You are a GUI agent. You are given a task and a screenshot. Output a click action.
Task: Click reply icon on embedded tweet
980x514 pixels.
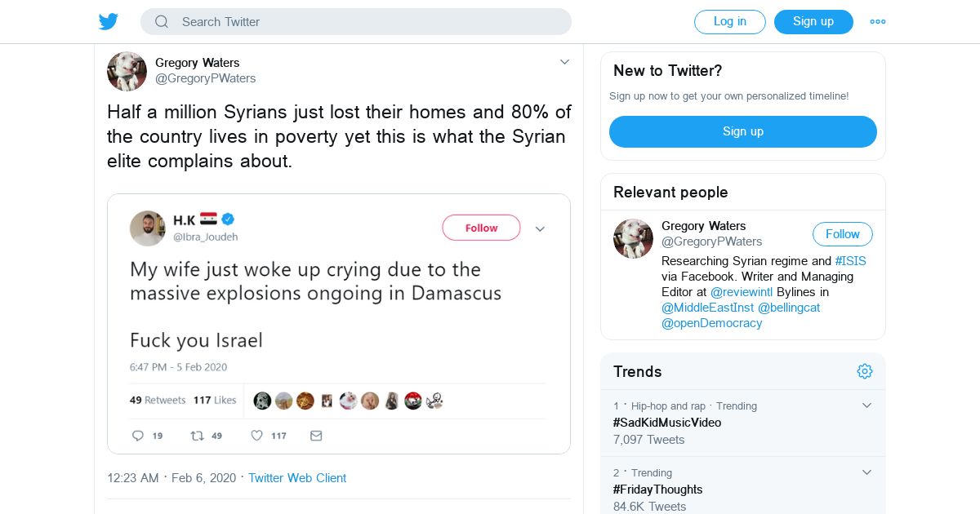coord(138,436)
